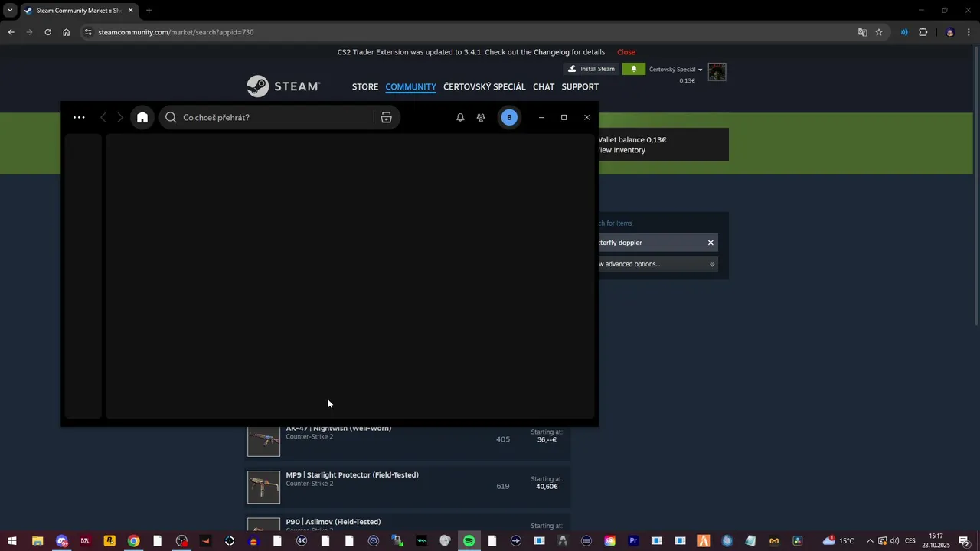This screenshot has height=551, width=980.
Task: Click the Spotify Home icon
Action: click(142, 117)
